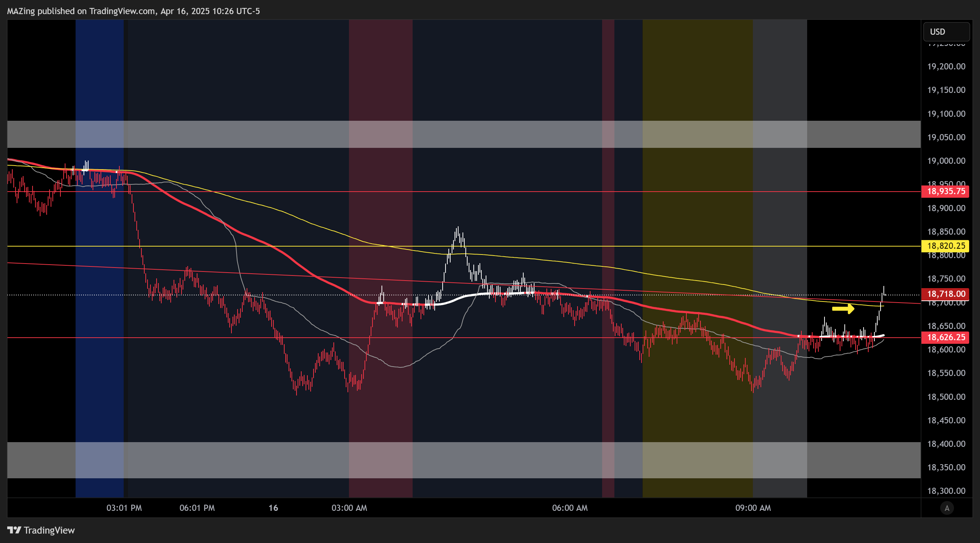Click the current price 18,718.00 label
Screen dimensions: 980x543
945,294
